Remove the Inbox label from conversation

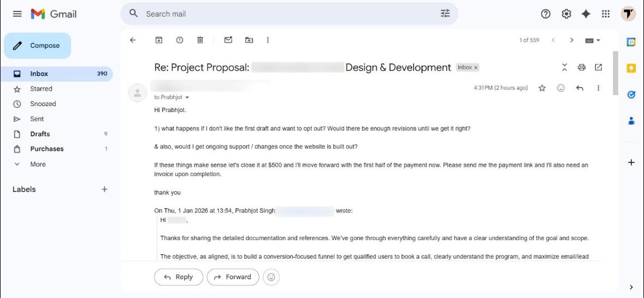(476, 68)
